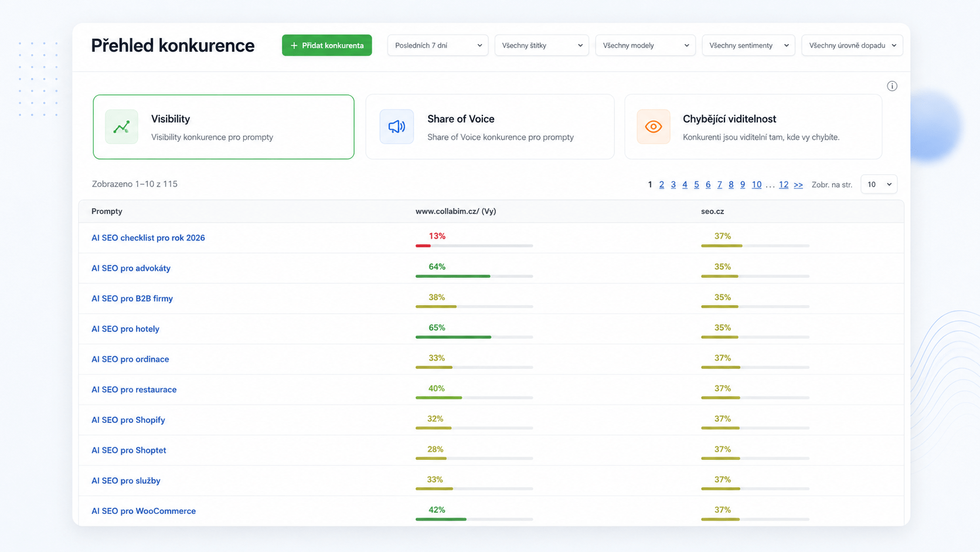Image resolution: width=980 pixels, height=552 pixels.
Task: Click the Share of Voice megaphone icon
Action: pyautogui.click(x=397, y=127)
